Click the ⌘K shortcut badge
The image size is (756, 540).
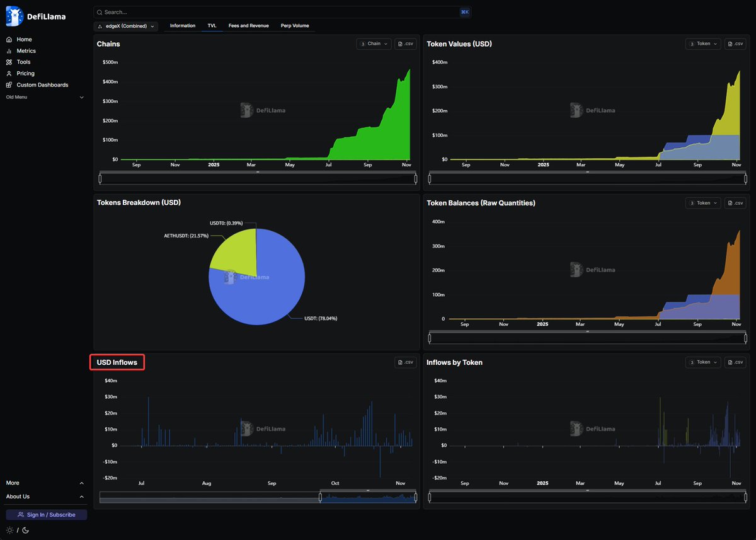465,12
